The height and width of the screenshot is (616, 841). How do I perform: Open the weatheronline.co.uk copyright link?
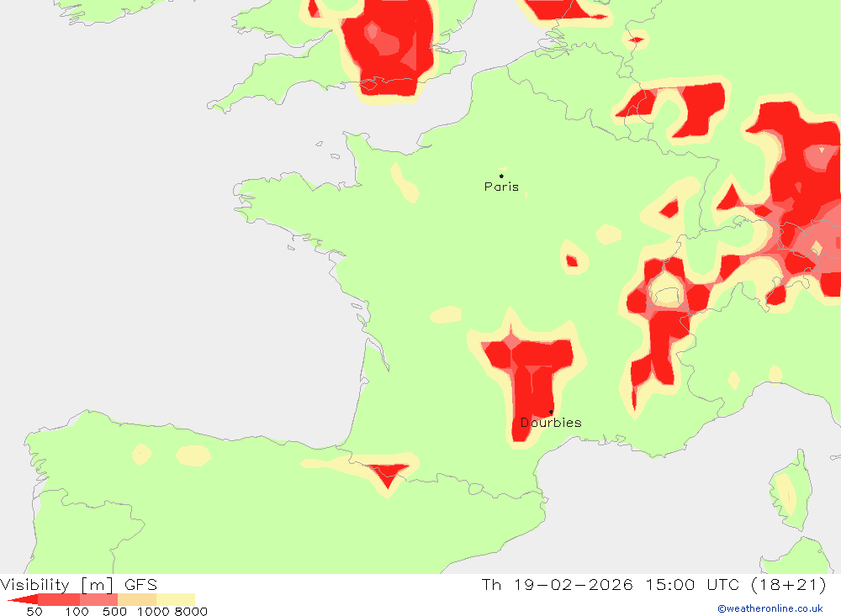(770, 608)
